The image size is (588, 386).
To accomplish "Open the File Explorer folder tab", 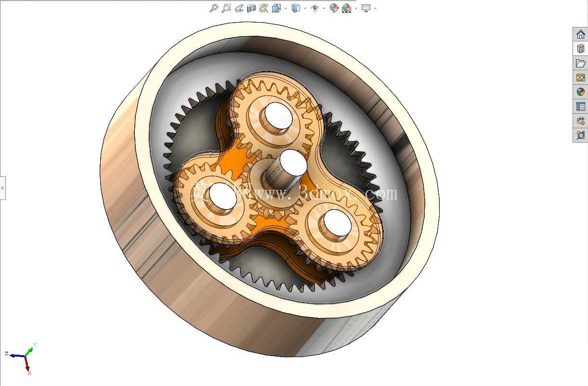I will [580, 63].
